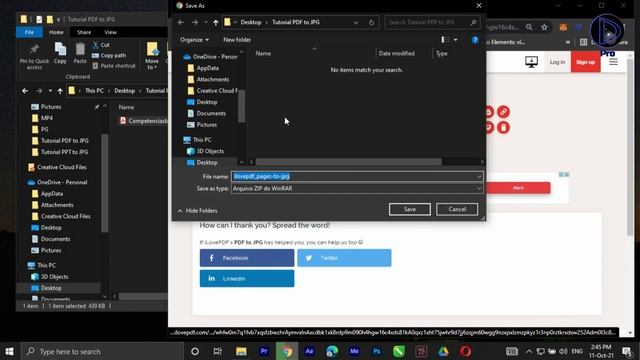Create New folder in Save As dialog

point(237,40)
